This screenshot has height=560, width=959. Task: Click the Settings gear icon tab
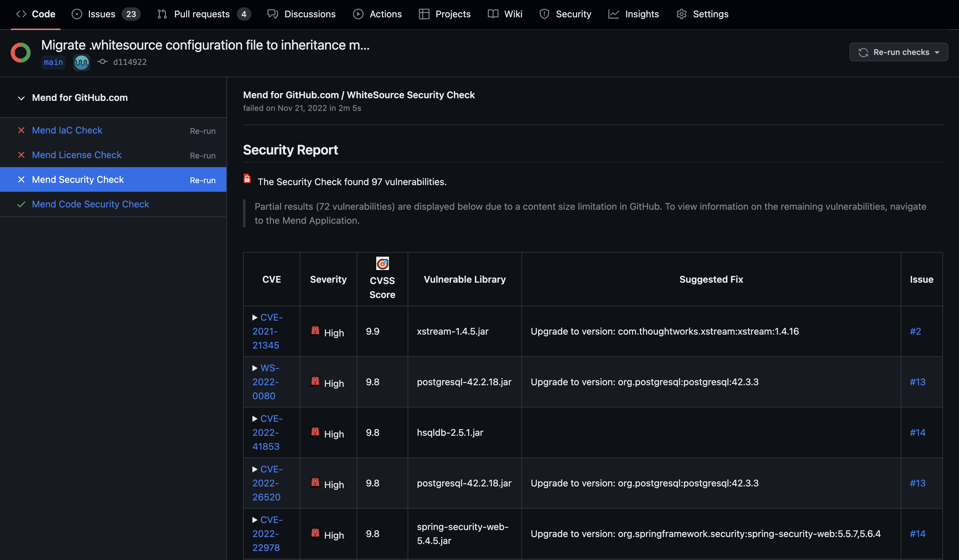pyautogui.click(x=702, y=14)
